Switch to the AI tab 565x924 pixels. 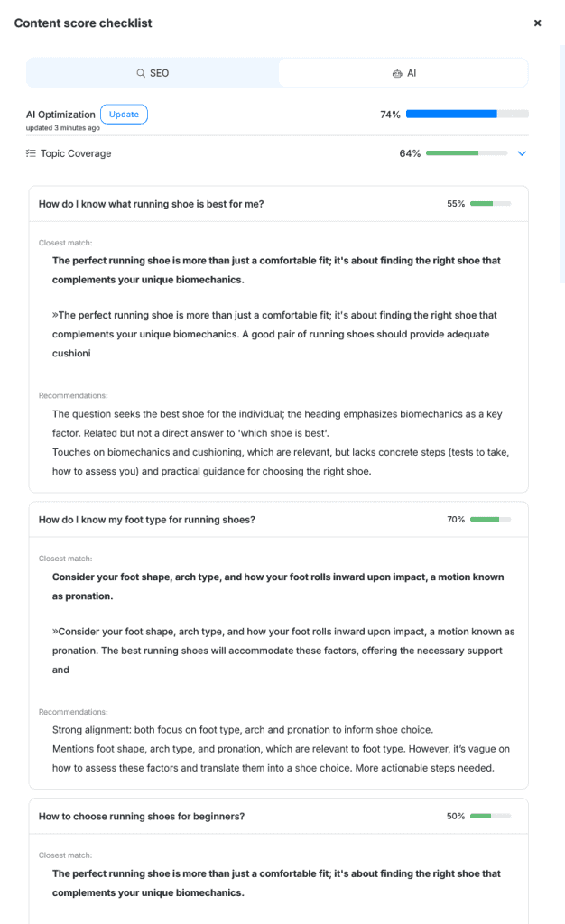pyautogui.click(x=403, y=73)
